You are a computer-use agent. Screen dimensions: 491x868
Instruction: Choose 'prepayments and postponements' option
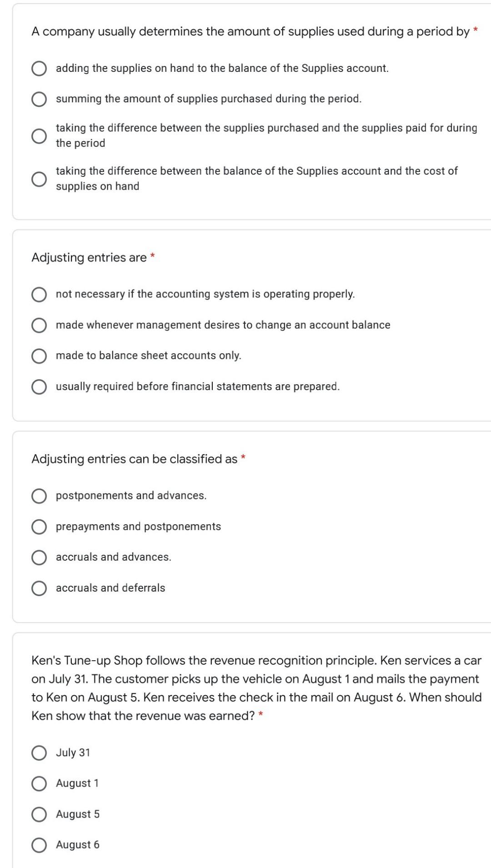[x=39, y=527]
